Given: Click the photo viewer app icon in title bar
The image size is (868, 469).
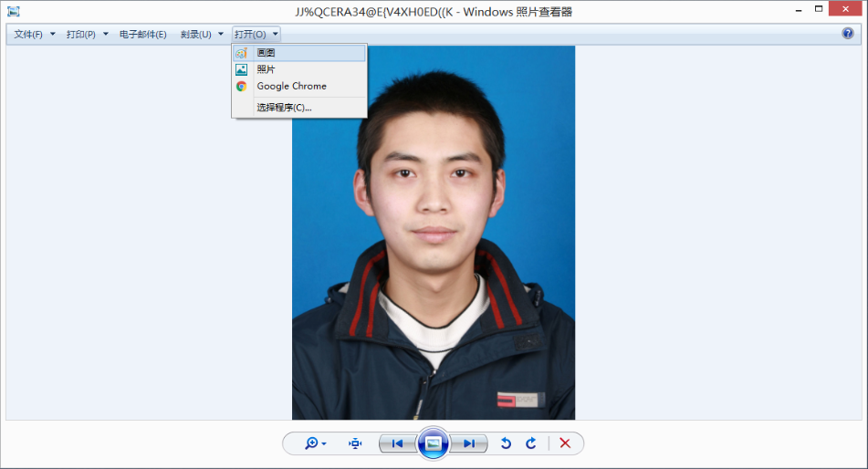Looking at the screenshot, I should 14,11.
